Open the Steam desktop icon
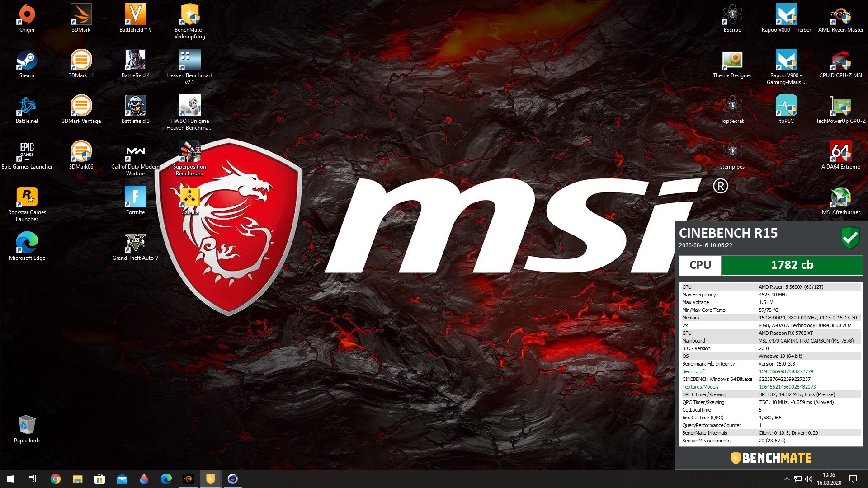This screenshot has height=488, width=868. (27, 64)
